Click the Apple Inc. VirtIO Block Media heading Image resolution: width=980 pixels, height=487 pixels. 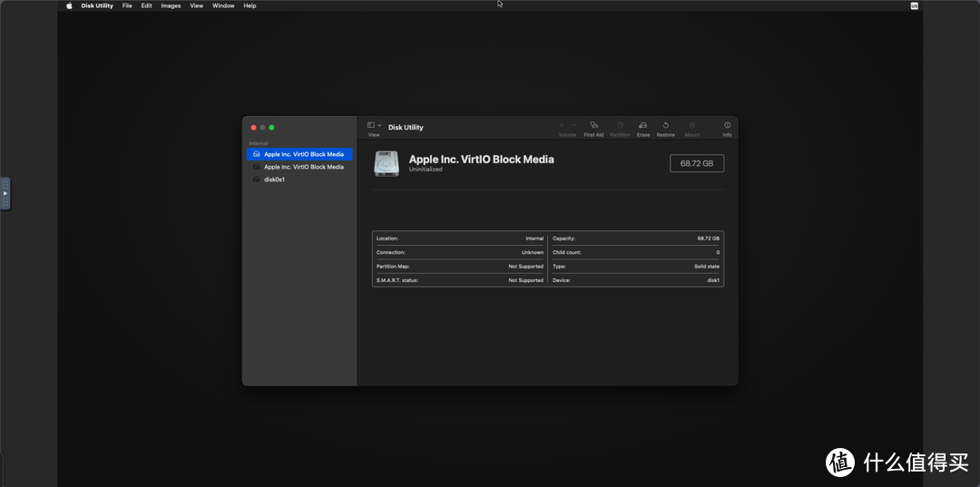pos(481,160)
